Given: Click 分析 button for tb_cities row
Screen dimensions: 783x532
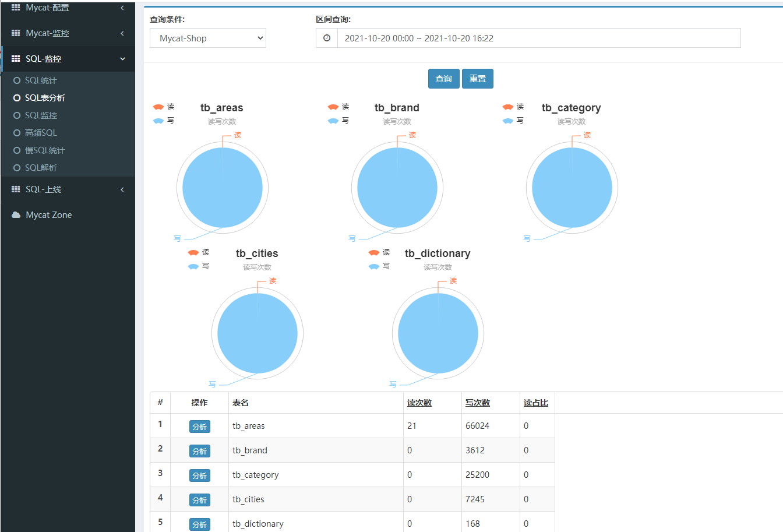Looking at the screenshot, I should tap(200, 500).
